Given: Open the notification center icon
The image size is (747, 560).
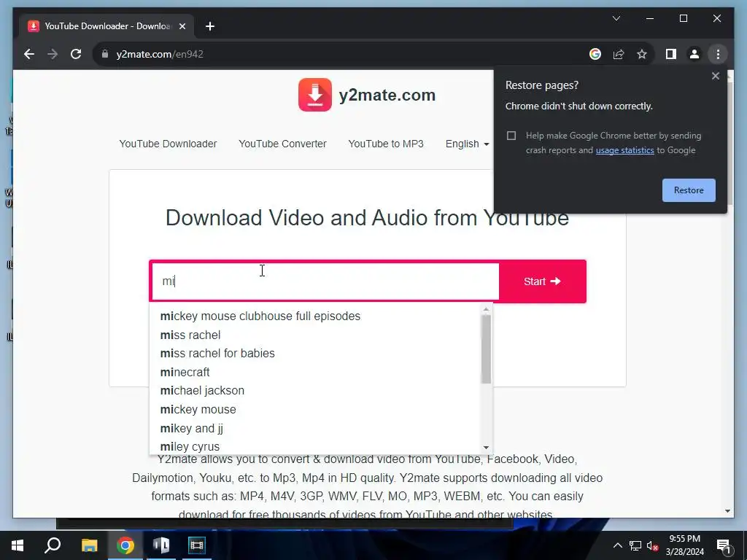Looking at the screenshot, I should pos(724,545).
